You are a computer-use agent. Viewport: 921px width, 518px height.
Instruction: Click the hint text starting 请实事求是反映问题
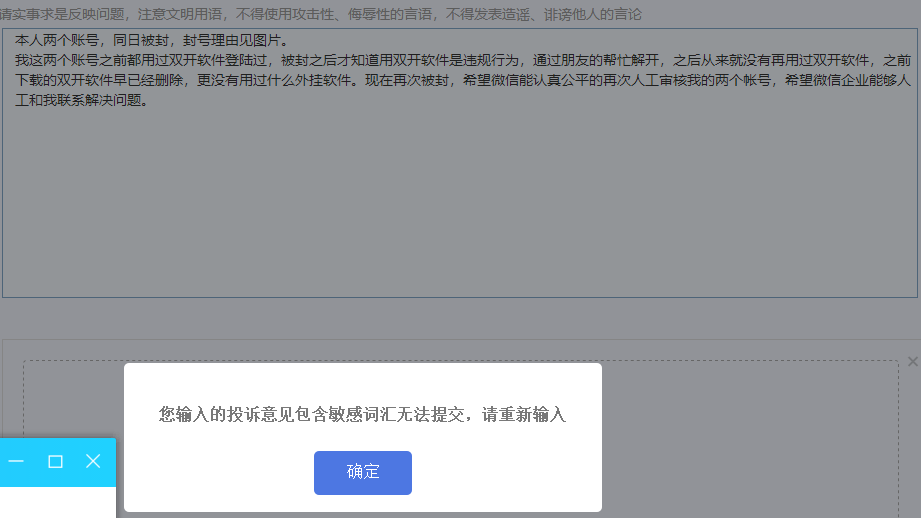(320, 14)
